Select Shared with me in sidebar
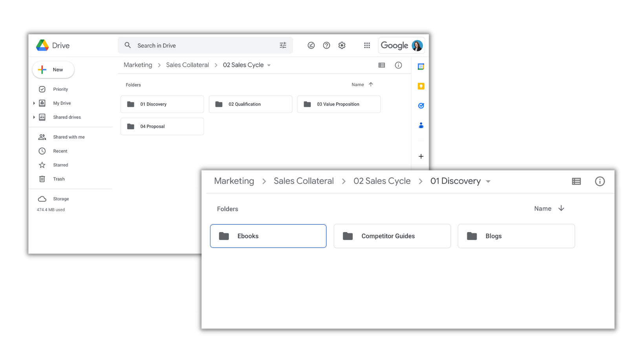 (69, 137)
